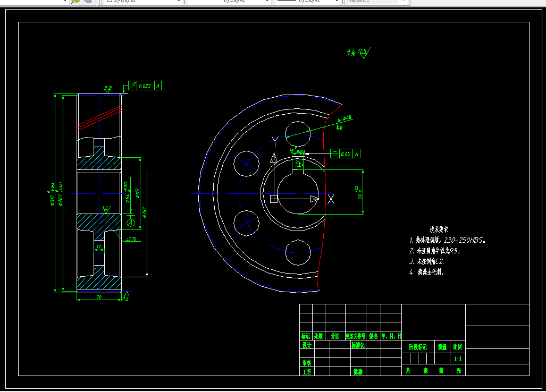
Task: Click the 处数 cell in title block
Action: tap(318, 336)
